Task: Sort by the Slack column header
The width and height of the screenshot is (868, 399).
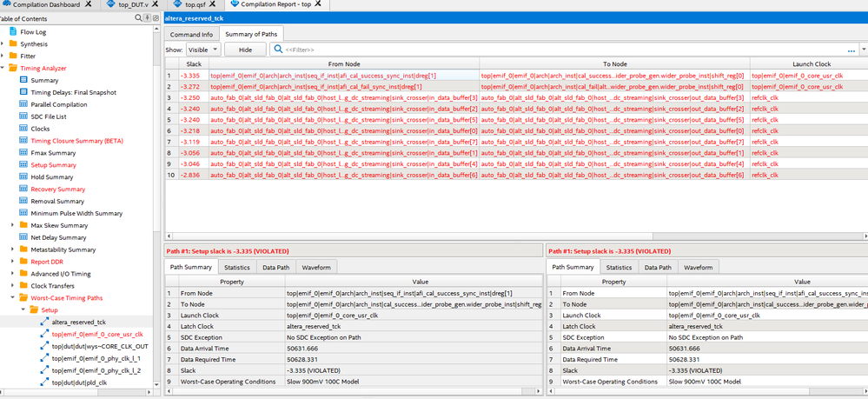Action: coord(193,63)
